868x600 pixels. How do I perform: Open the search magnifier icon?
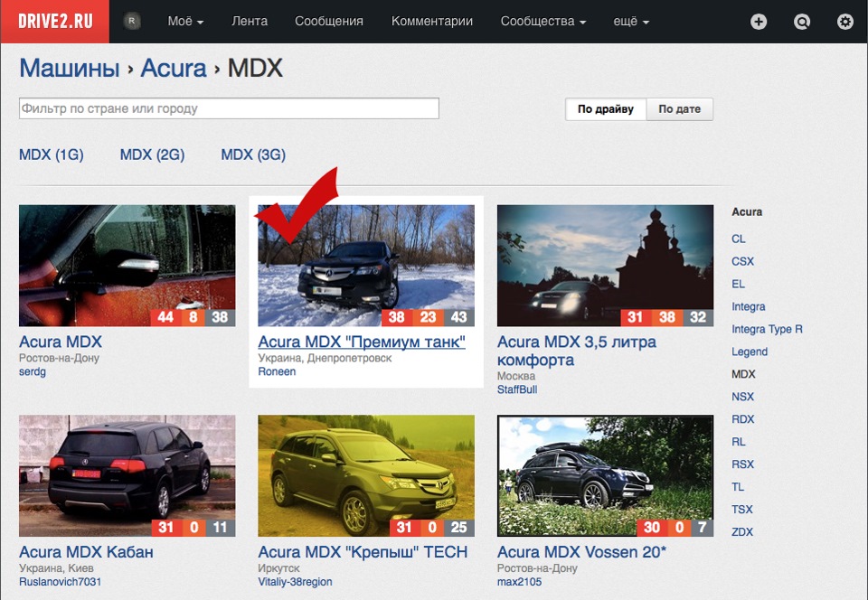(x=802, y=22)
